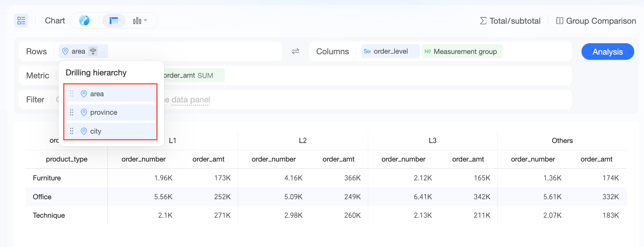Click the list panel icon beside Chart
Image resolution: width=644 pixels, height=247 pixels.
(x=21, y=21)
